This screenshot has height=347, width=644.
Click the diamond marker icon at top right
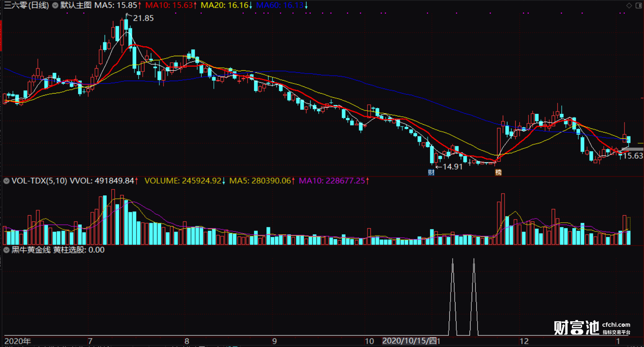point(629,5)
